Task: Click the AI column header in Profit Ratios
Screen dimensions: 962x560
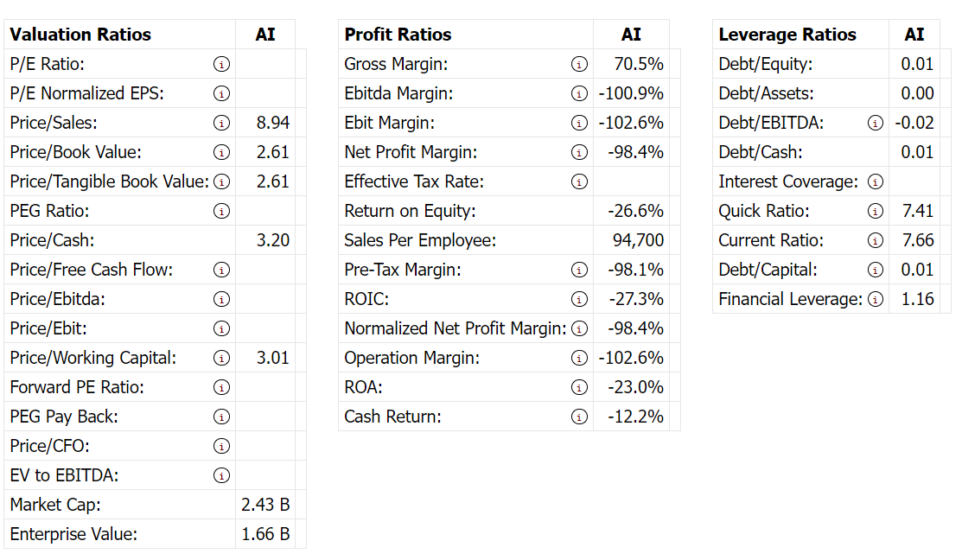Action: tap(631, 35)
